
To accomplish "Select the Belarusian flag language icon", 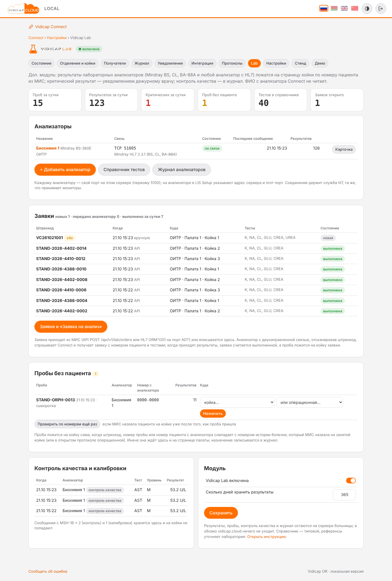I will [334, 8].
